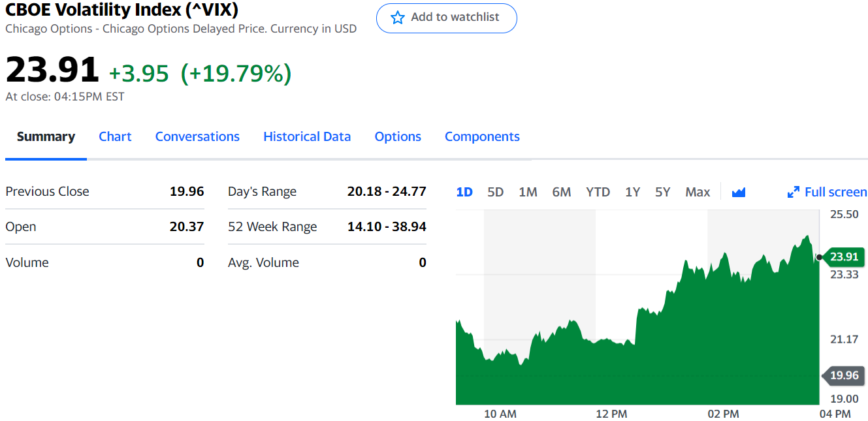Show the 1Y chart range
Image resolution: width=868 pixels, height=421 pixels.
pos(632,192)
